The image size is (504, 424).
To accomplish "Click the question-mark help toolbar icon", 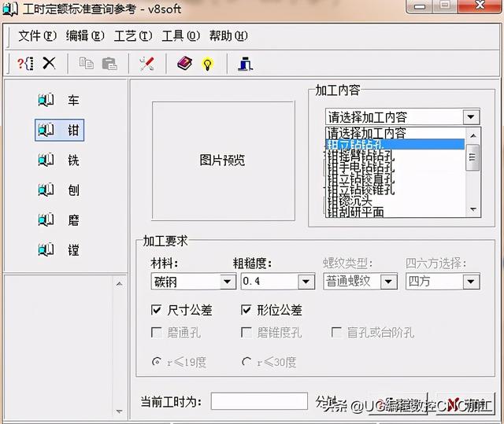I will click(25, 64).
